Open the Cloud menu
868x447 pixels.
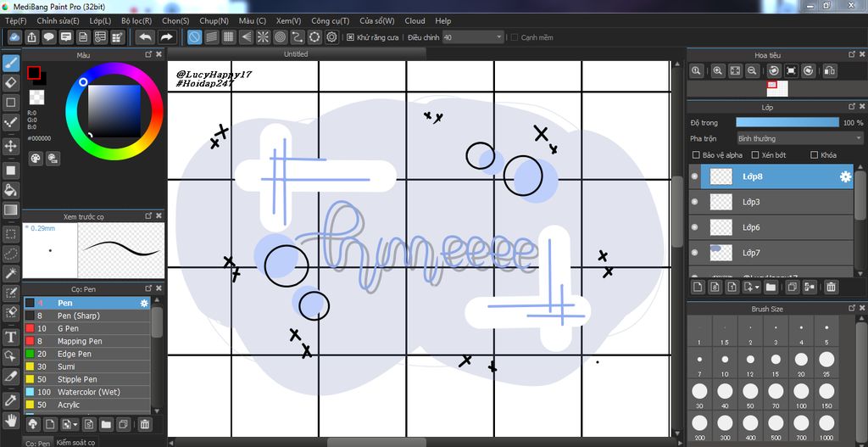click(415, 21)
